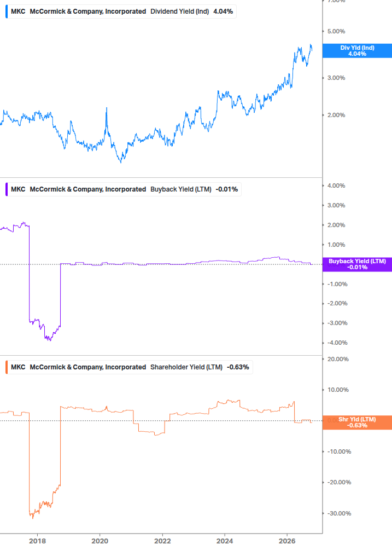392x550 pixels.
Task: Click the blue color bar of the Dividend Yield legend
Action: [x=7, y=11]
